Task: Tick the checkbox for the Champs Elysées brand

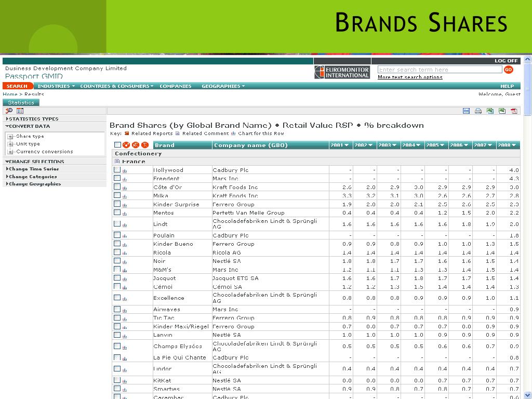Action: [x=117, y=345]
